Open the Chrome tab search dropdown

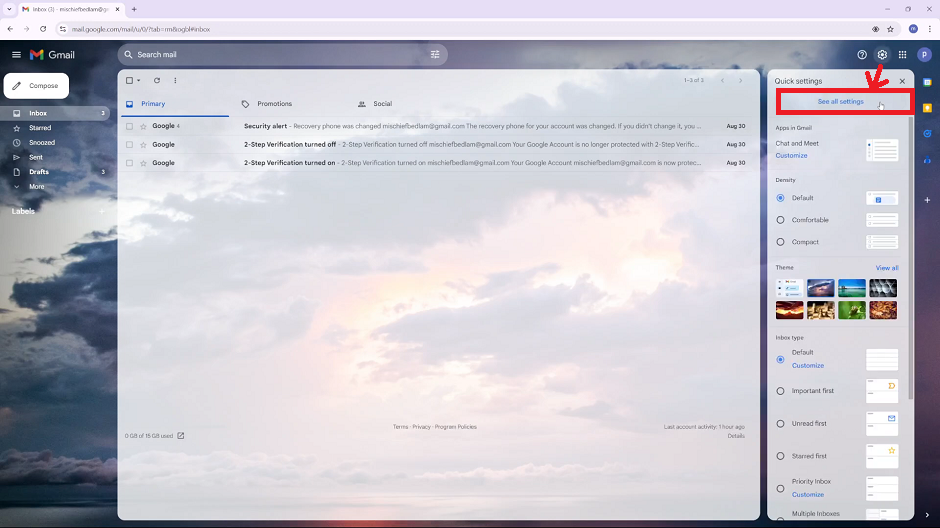coord(9,9)
